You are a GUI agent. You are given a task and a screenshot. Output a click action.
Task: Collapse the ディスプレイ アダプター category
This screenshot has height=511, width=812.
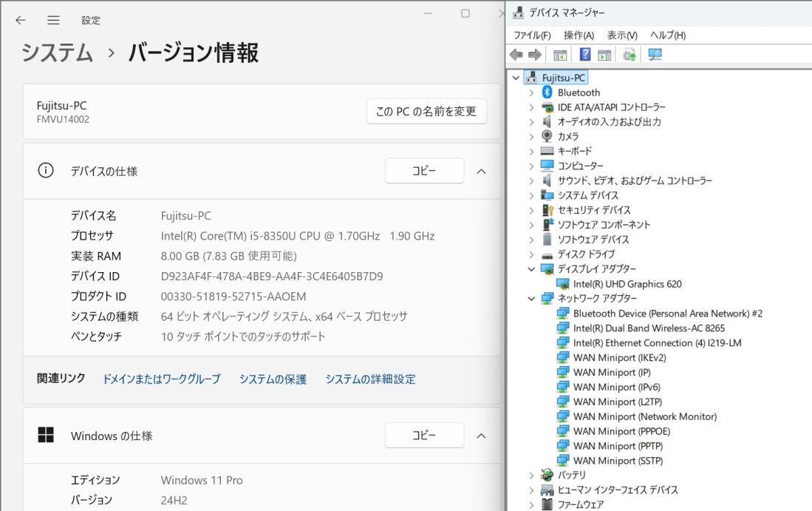tap(531, 269)
